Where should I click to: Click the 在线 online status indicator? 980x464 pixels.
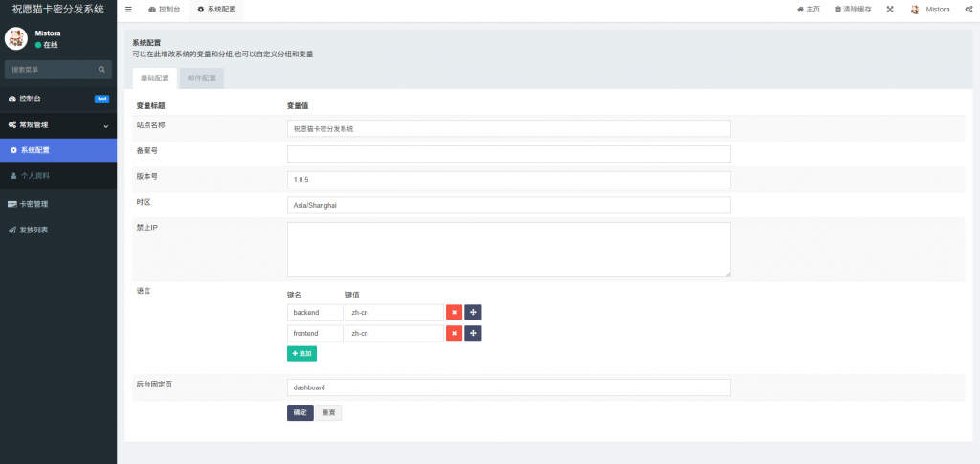tap(47, 45)
